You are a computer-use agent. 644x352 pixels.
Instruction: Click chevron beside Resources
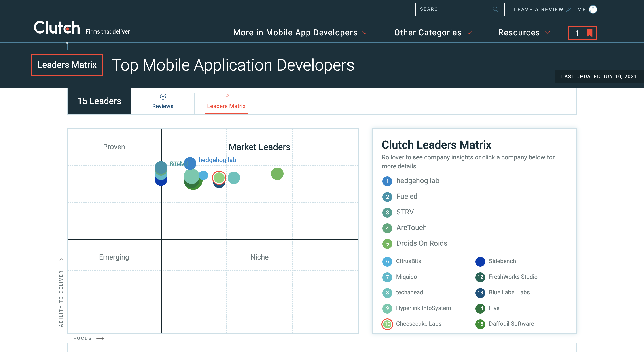[x=547, y=33]
